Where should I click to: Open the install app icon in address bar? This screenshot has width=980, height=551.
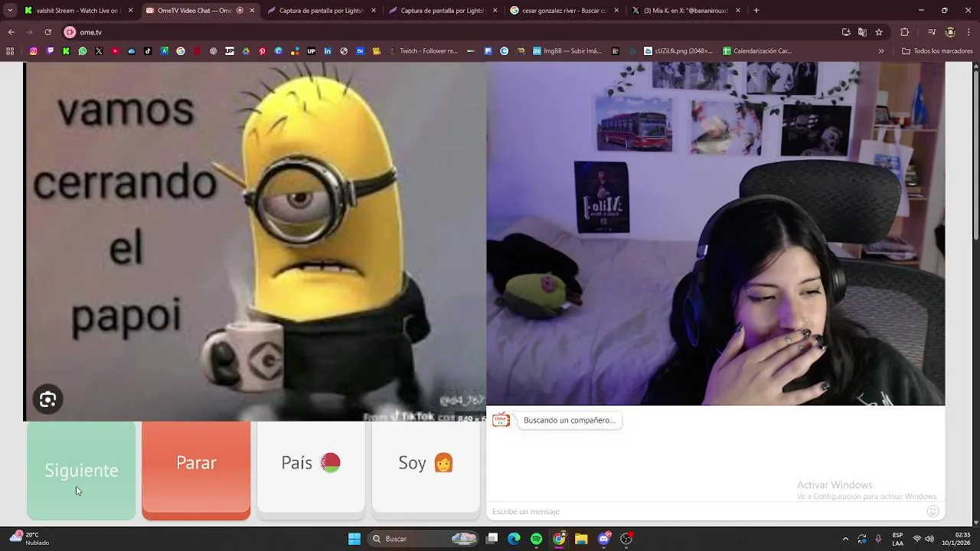click(846, 32)
